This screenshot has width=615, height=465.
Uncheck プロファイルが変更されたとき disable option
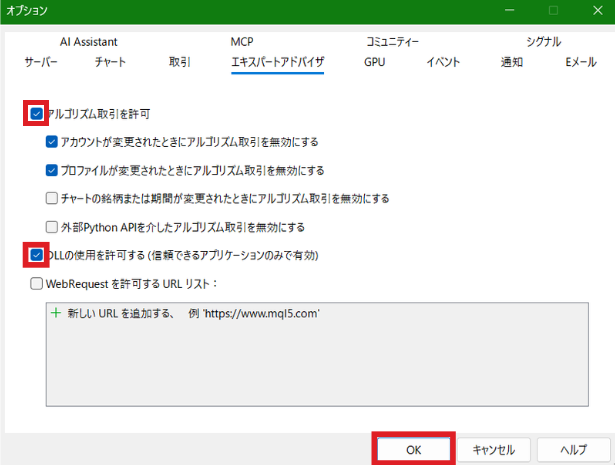pyautogui.click(x=52, y=171)
